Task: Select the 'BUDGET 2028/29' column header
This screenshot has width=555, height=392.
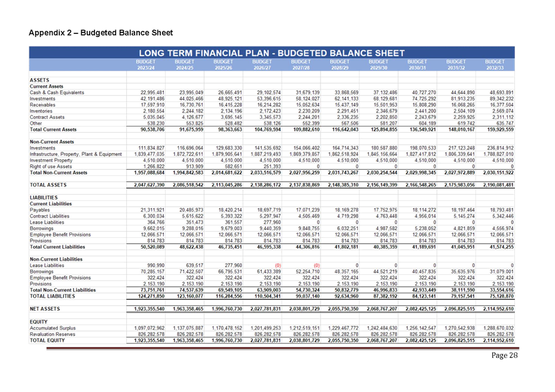Action: pyautogui.click(x=340, y=65)
